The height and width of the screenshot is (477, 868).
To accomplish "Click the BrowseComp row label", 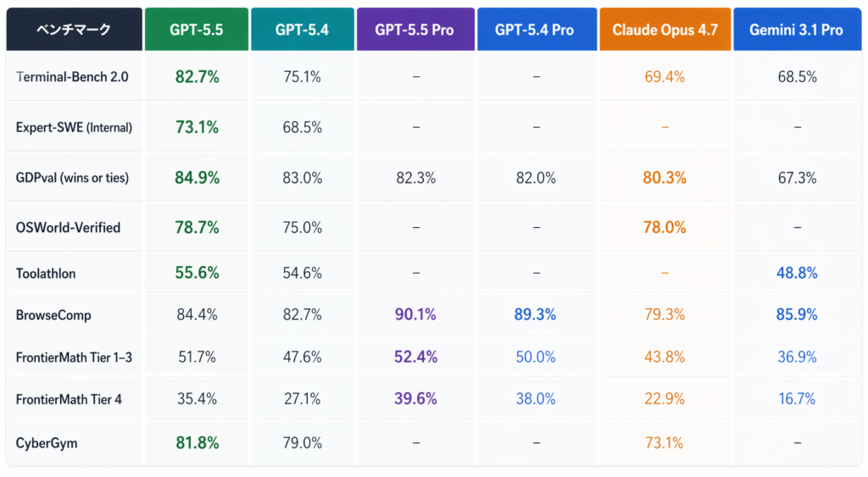I will click(x=53, y=315).
